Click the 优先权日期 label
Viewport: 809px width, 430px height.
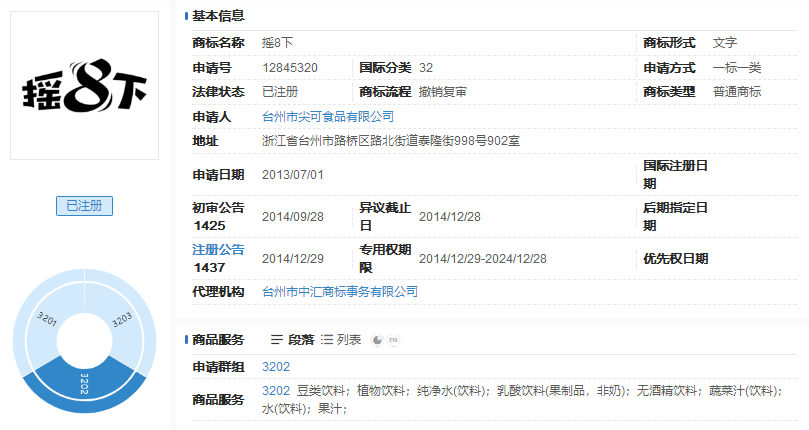coord(675,259)
